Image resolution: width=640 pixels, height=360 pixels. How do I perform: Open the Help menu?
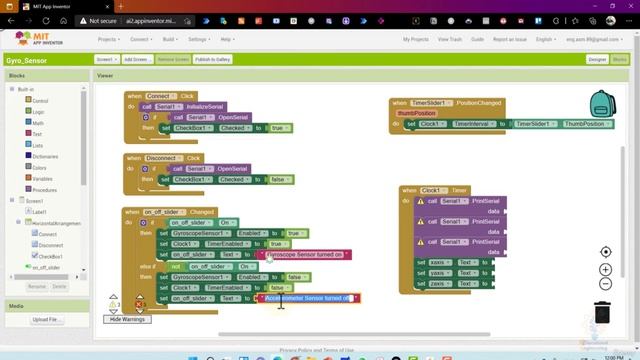(x=227, y=40)
